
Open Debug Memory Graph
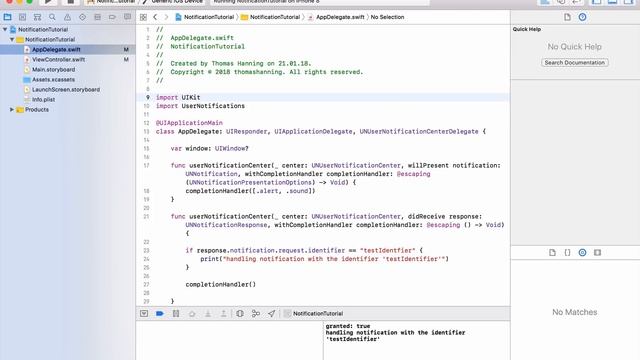(256, 313)
